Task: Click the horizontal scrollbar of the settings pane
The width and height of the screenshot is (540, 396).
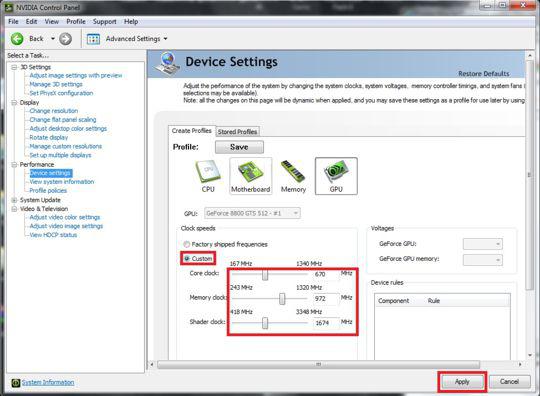Action: tap(318, 364)
